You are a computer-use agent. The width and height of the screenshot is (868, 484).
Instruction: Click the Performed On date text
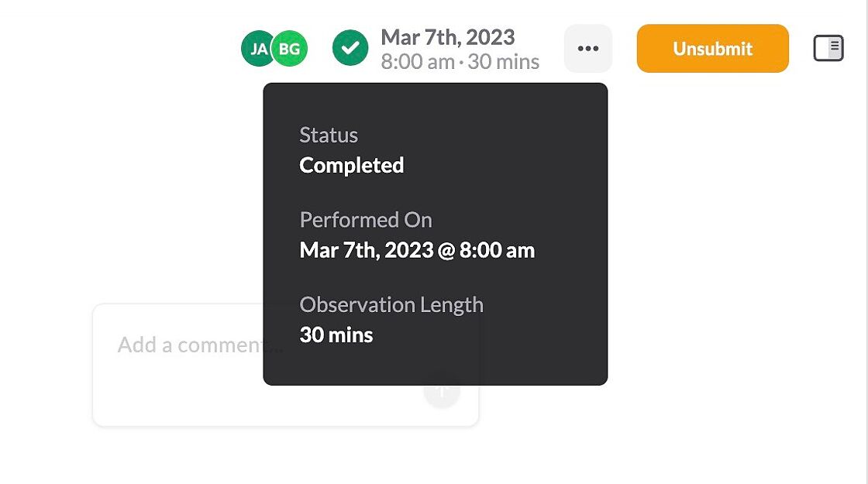click(417, 250)
